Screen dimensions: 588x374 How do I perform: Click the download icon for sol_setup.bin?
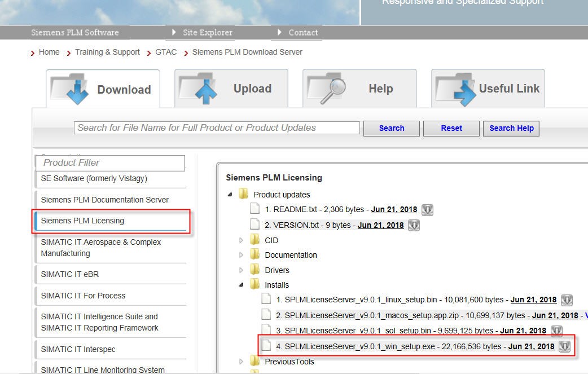(x=558, y=331)
